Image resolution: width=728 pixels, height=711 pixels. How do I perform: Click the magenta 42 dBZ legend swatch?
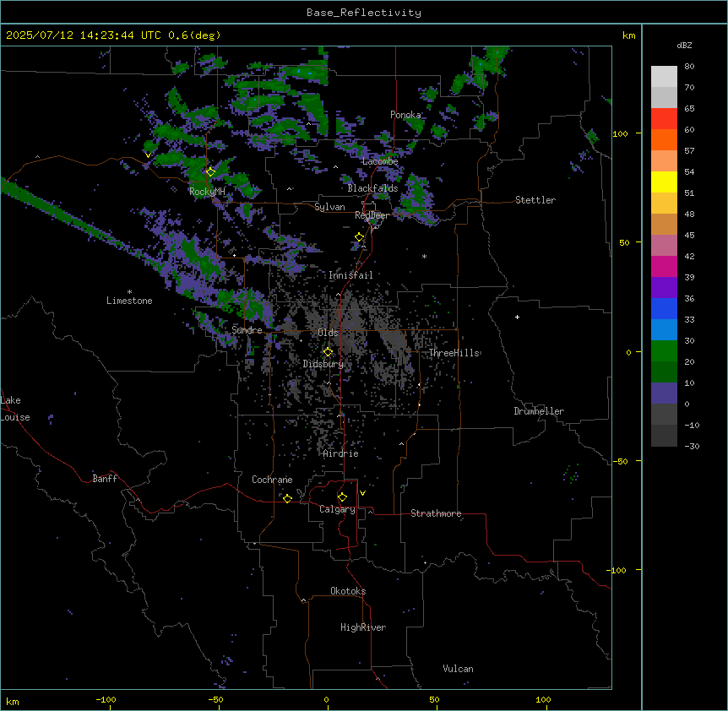(664, 266)
